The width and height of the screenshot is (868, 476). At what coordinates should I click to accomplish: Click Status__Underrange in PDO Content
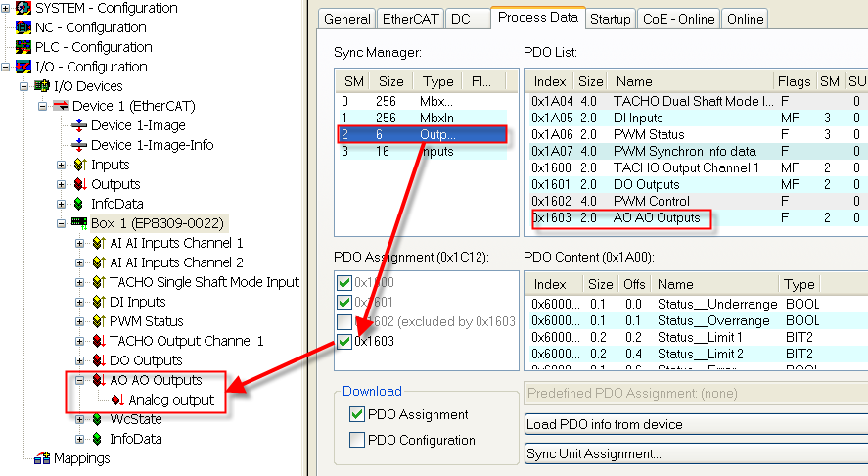click(x=717, y=305)
